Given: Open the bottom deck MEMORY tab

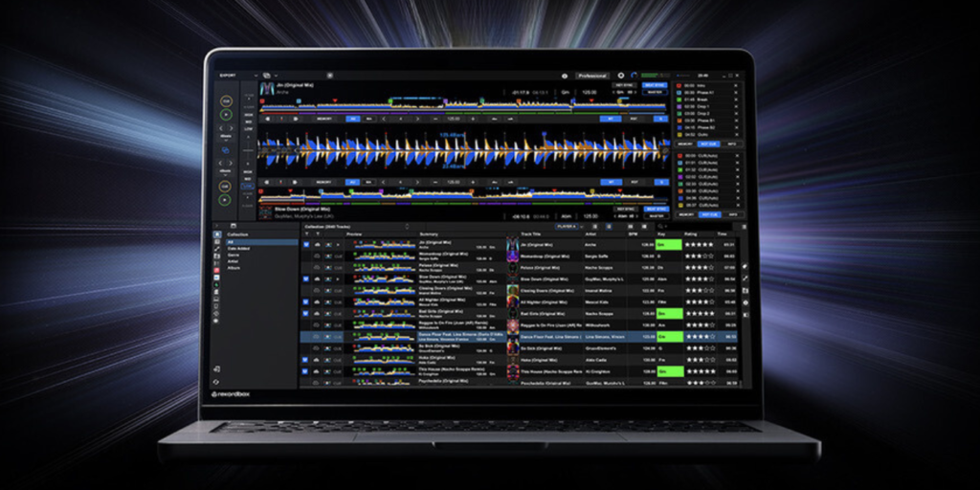Looking at the screenshot, I should [x=687, y=214].
